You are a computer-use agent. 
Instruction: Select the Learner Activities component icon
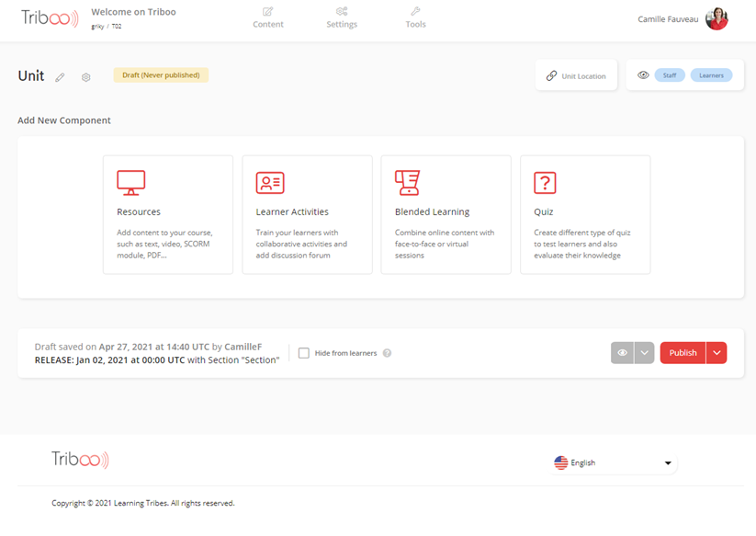(269, 182)
